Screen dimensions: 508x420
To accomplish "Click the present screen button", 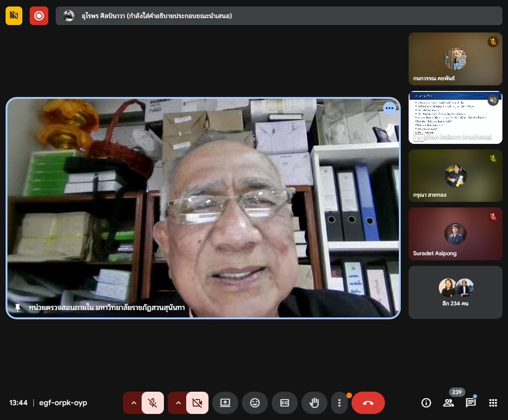I will (x=225, y=403).
